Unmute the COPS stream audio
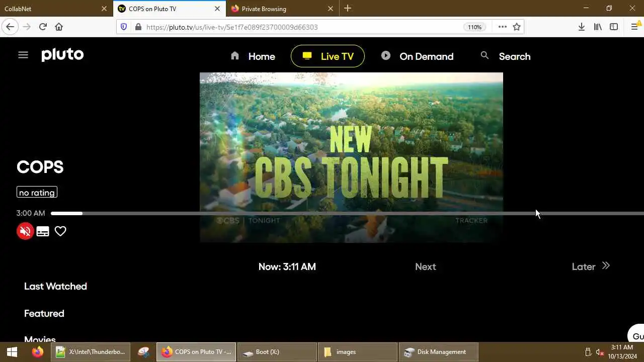644x362 pixels. [x=25, y=231]
